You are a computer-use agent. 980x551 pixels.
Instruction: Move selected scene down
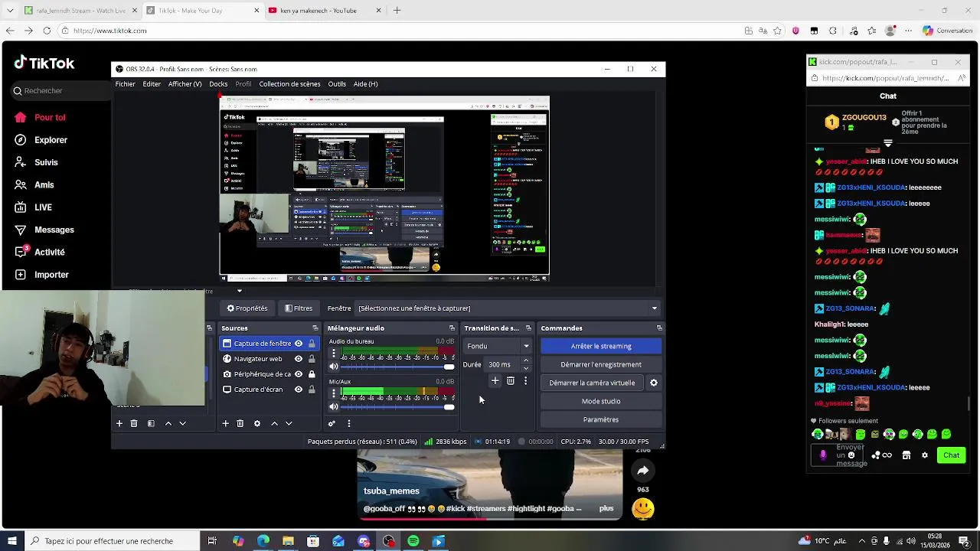[182, 423]
